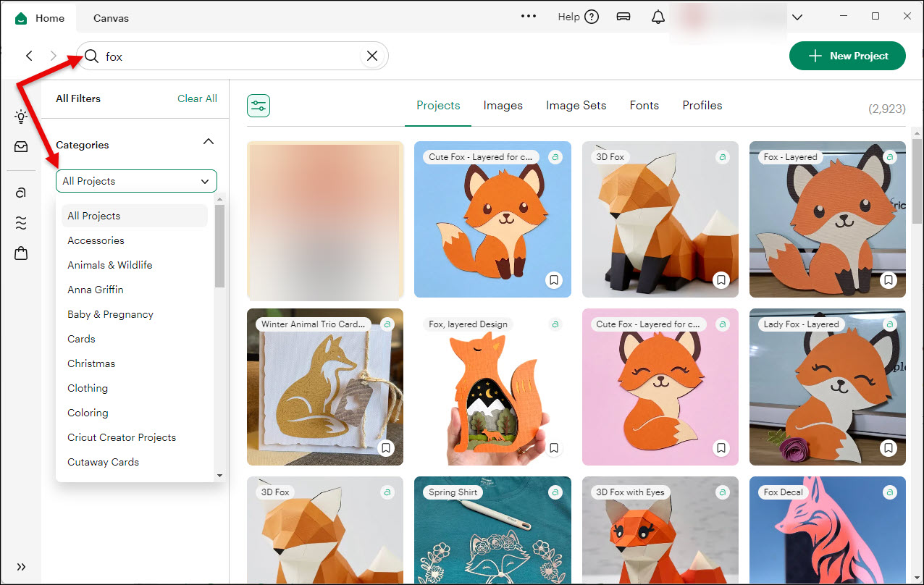Screen dimensions: 924x585
Task: Expand the left sidebar with double chevron
Action: pyautogui.click(x=21, y=567)
